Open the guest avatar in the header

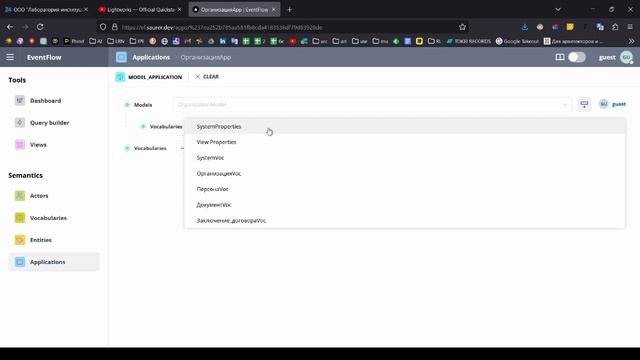627,57
